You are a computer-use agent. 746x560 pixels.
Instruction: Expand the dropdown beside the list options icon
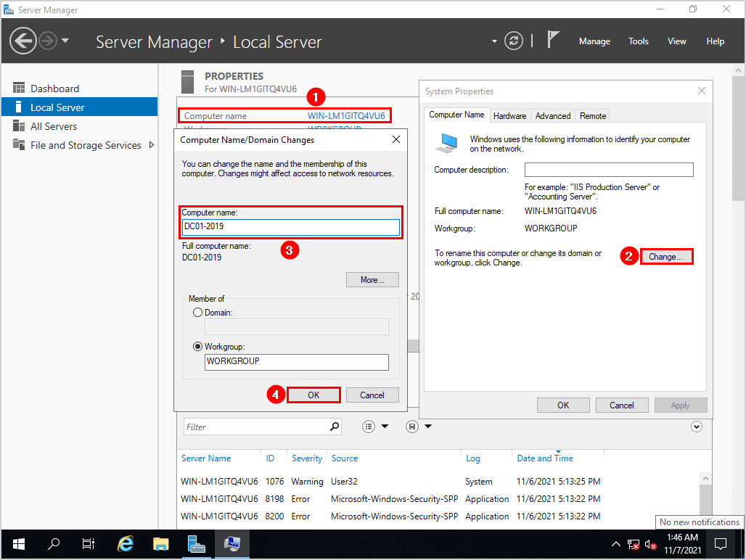pos(385,427)
